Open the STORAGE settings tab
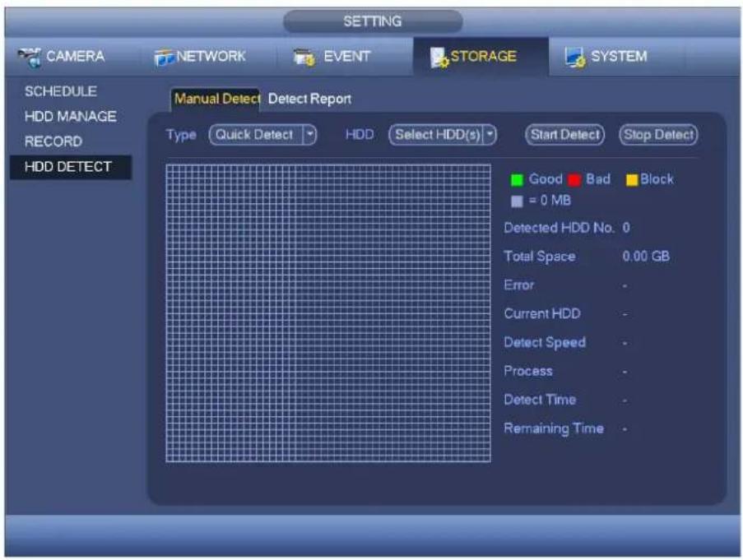 click(481, 57)
